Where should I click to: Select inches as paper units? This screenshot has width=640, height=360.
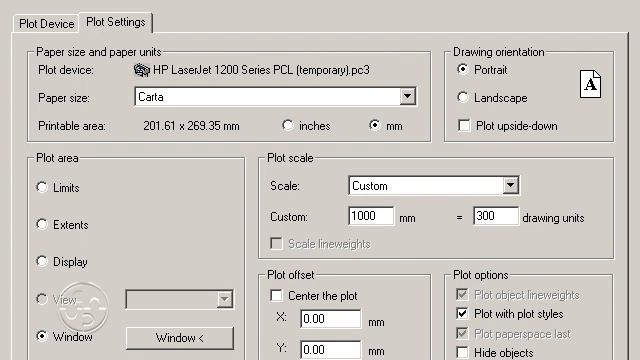[x=288, y=125]
